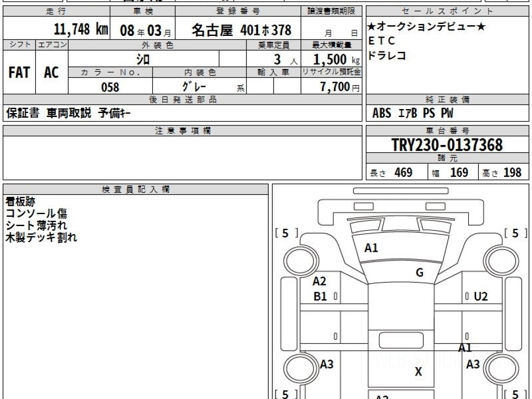Click the 車検 header cell
Image resolution: width=532 pixels, height=399 pixels.
[x=142, y=12]
